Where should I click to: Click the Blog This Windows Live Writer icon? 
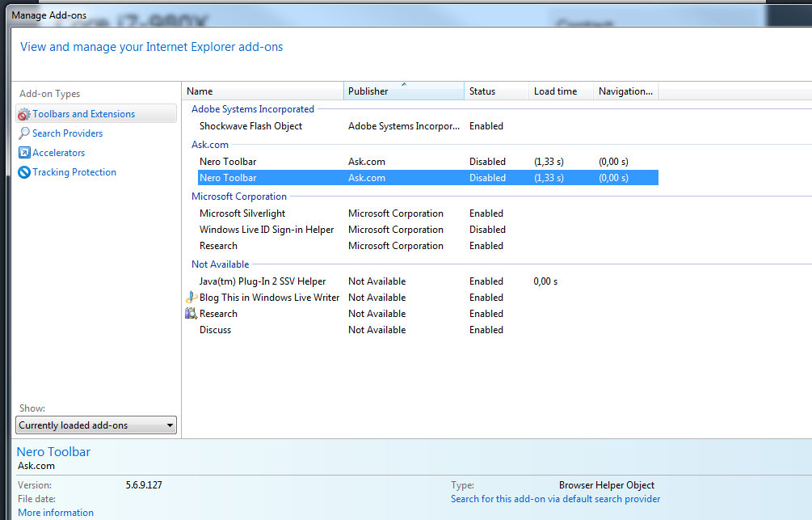(x=191, y=298)
